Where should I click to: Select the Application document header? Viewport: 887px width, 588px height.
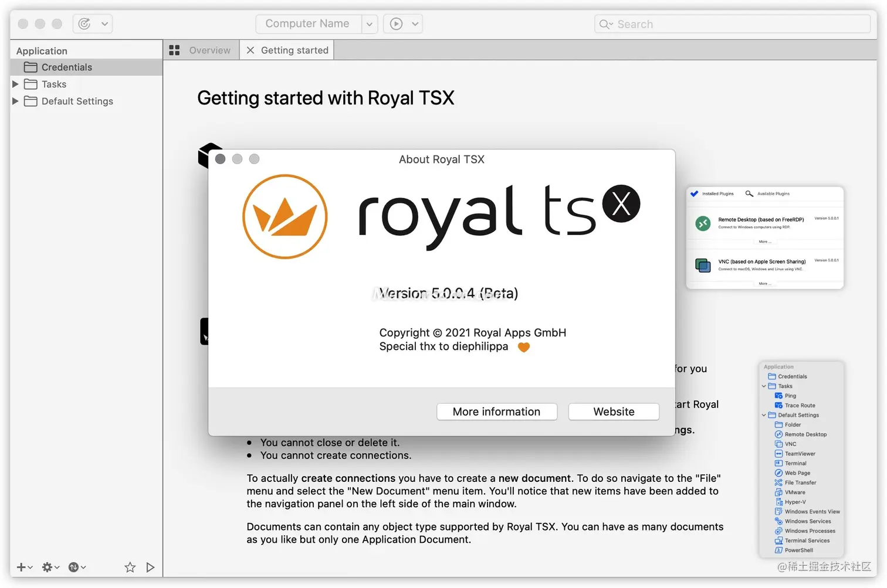point(42,51)
